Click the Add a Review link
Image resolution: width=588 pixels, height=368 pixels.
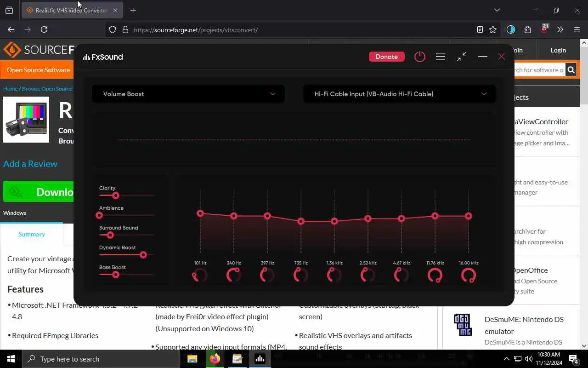tap(30, 164)
